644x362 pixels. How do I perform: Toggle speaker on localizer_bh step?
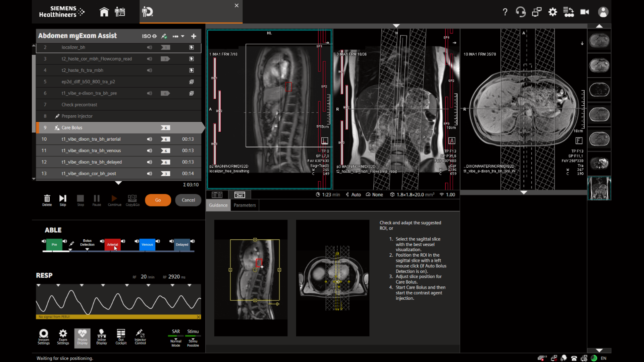149,48
